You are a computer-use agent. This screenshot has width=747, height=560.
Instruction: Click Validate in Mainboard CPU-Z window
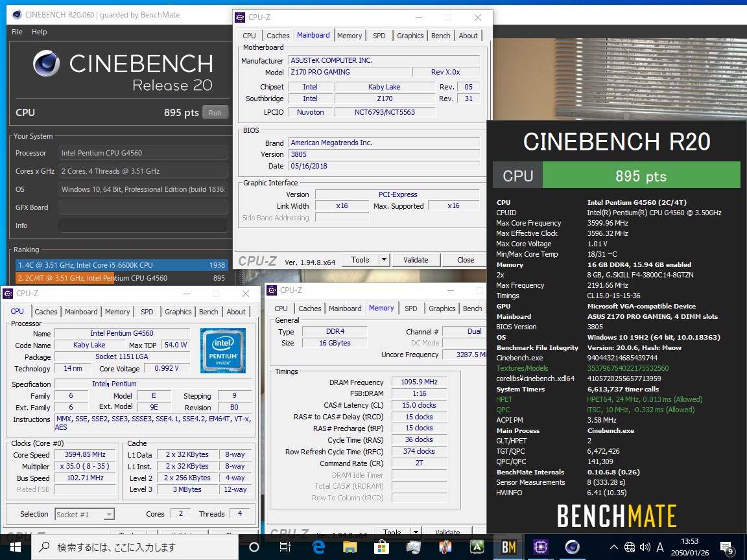[416, 260]
